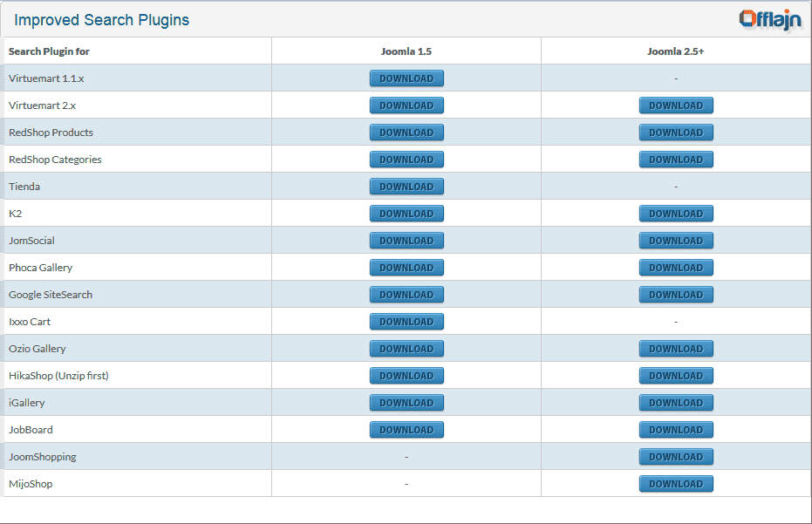Download JomSocial plugin for Joomla 2.5+
Viewport: 812px width, 524px height.
[676, 241]
